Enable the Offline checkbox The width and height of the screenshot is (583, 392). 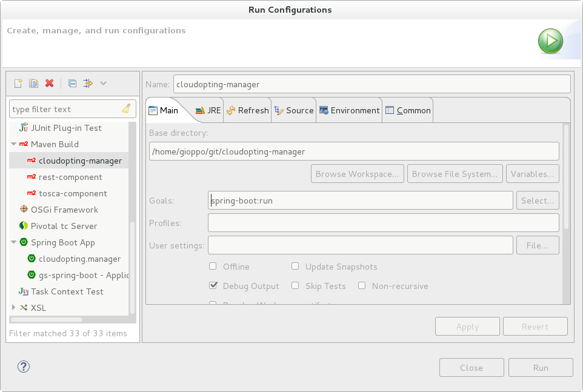pyautogui.click(x=213, y=266)
